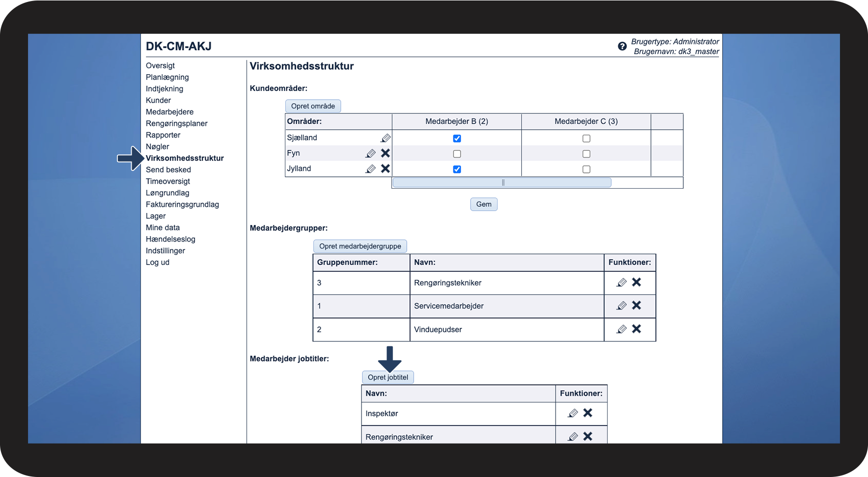Open Virksomhedsstruktur menu item

point(185,158)
